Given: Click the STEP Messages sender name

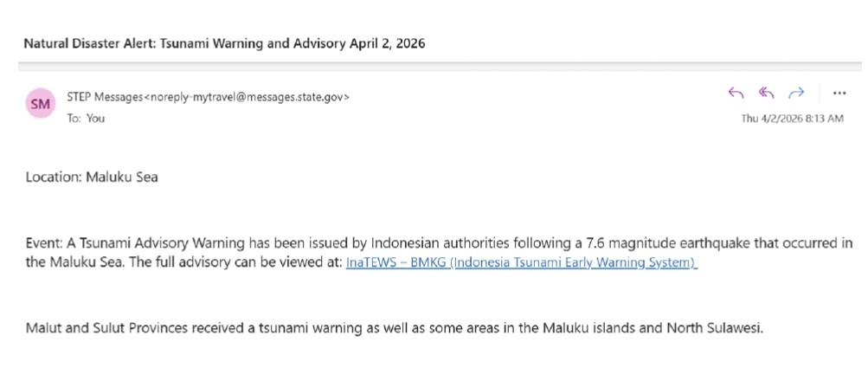Looking at the screenshot, I should (104, 97).
